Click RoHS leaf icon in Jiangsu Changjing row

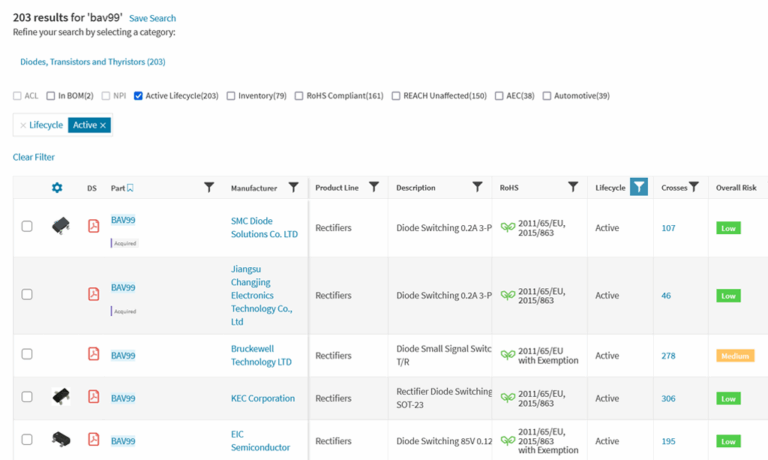pyautogui.click(x=508, y=295)
